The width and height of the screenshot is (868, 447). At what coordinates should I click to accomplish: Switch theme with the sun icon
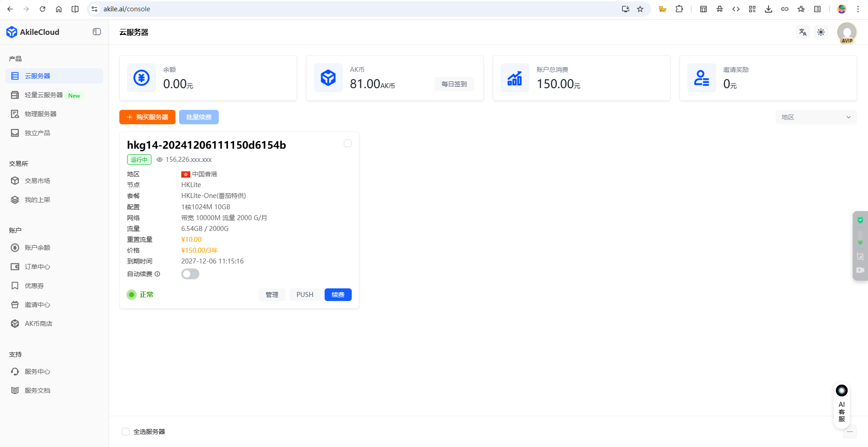pos(821,32)
